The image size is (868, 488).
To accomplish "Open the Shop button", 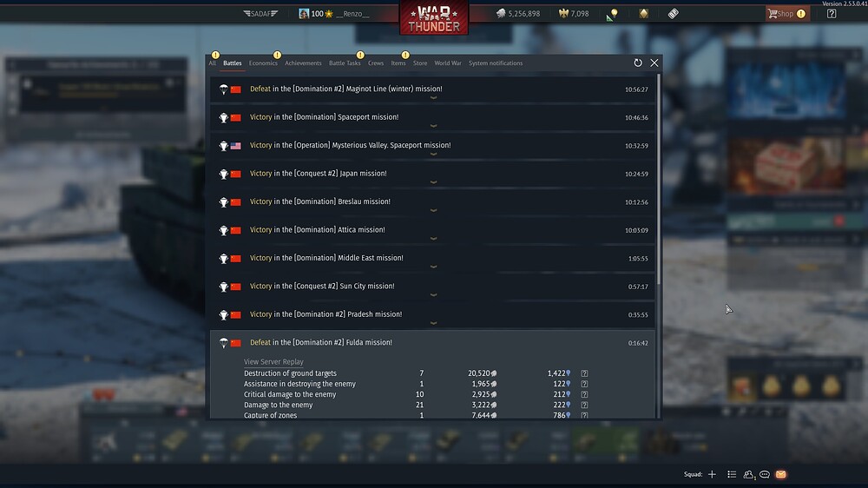I will pos(787,13).
